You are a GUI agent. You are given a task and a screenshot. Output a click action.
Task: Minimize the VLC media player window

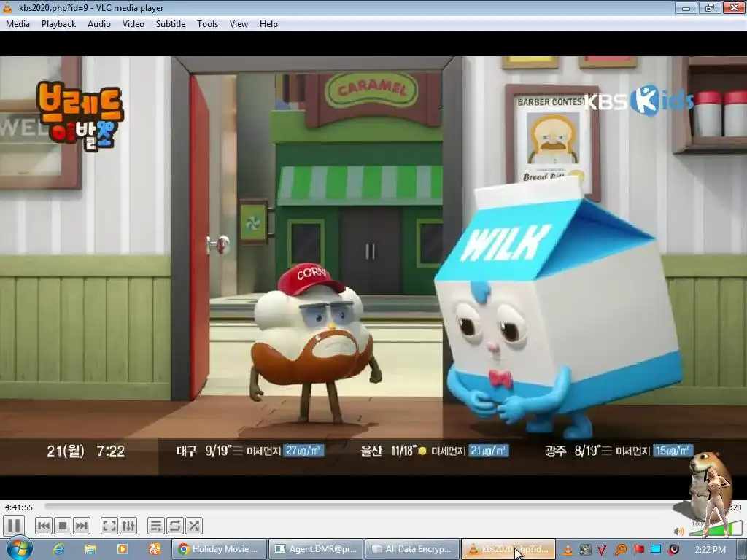686,7
